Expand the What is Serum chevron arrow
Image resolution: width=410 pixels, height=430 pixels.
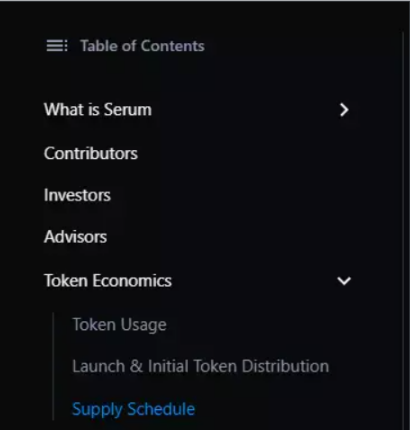pyautogui.click(x=344, y=110)
